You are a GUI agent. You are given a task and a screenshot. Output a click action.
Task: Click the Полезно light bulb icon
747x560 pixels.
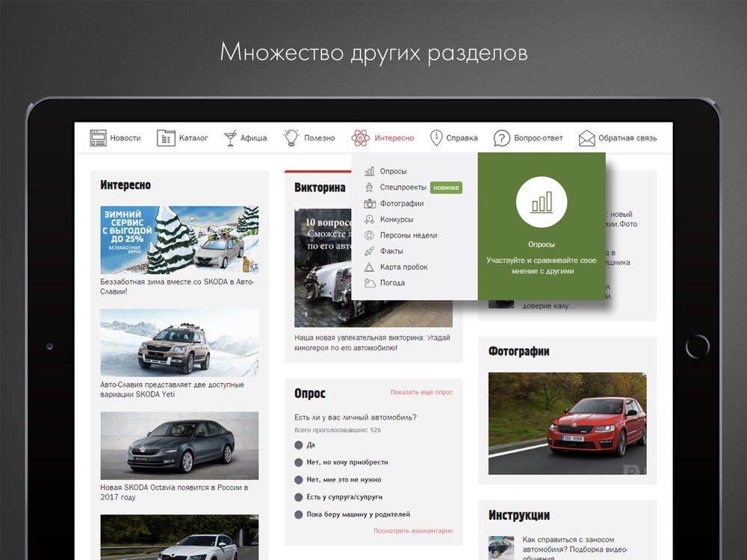pos(291,137)
